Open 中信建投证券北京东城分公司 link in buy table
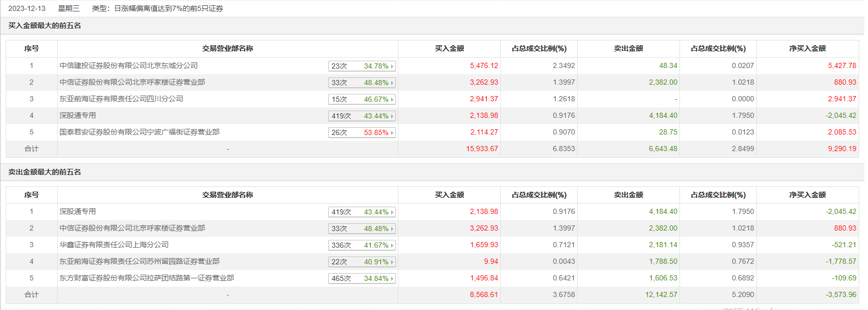Screen dimensions: 868x310 coord(128,65)
